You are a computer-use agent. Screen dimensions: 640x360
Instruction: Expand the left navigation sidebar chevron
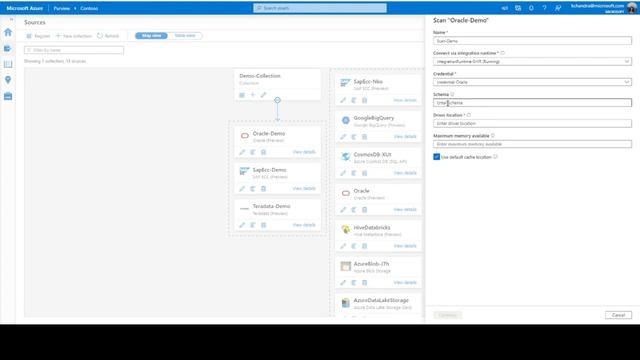11,19
